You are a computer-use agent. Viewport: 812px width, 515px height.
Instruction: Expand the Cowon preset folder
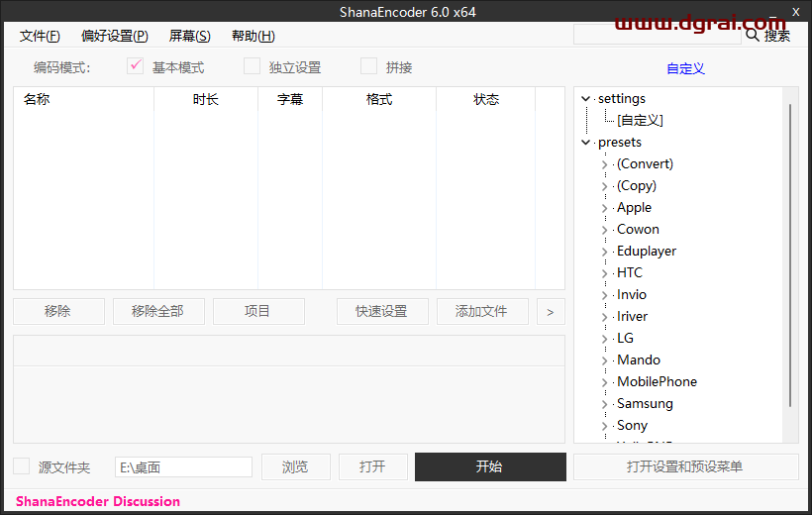tap(604, 230)
